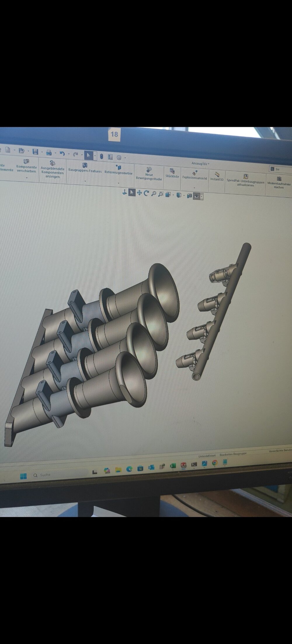Click the Redo arrow icon
Screen dimensions: 292x644
(x=75, y=154)
